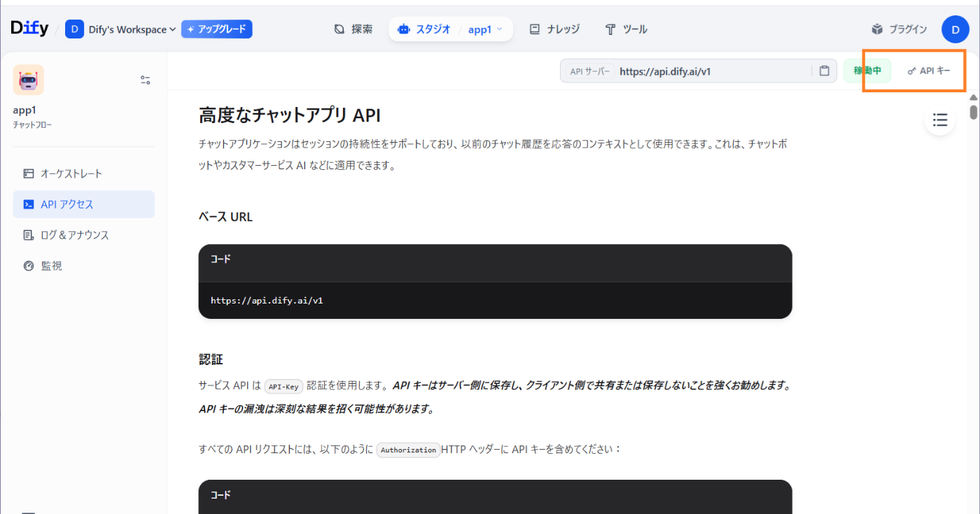
Task: Open the 探索 explore tab
Action: coord(353,29)
